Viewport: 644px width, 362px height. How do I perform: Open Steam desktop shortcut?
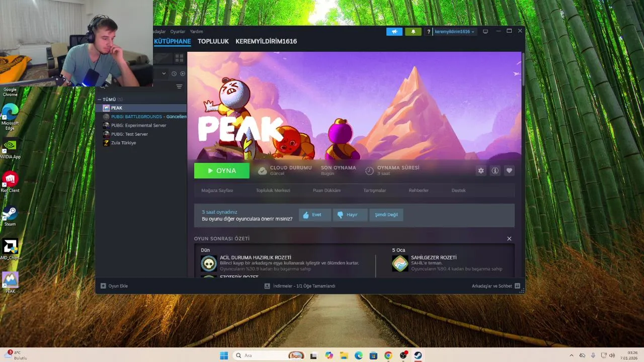10,216
